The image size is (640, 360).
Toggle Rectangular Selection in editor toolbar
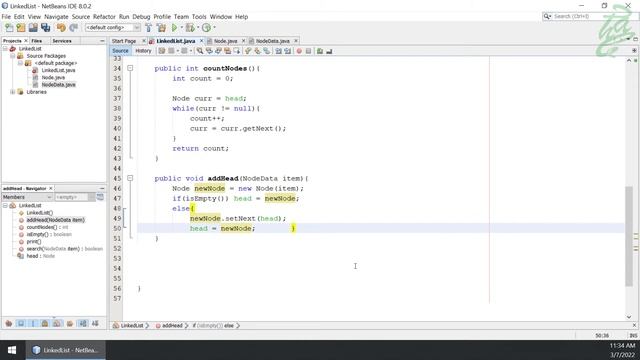[x=236, y=51]
